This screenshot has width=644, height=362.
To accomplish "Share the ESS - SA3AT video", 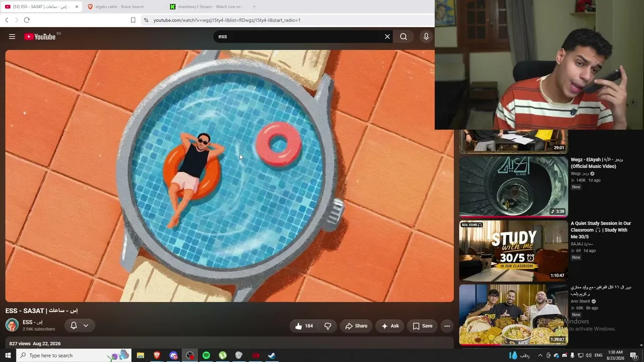I will pos(356,326).
